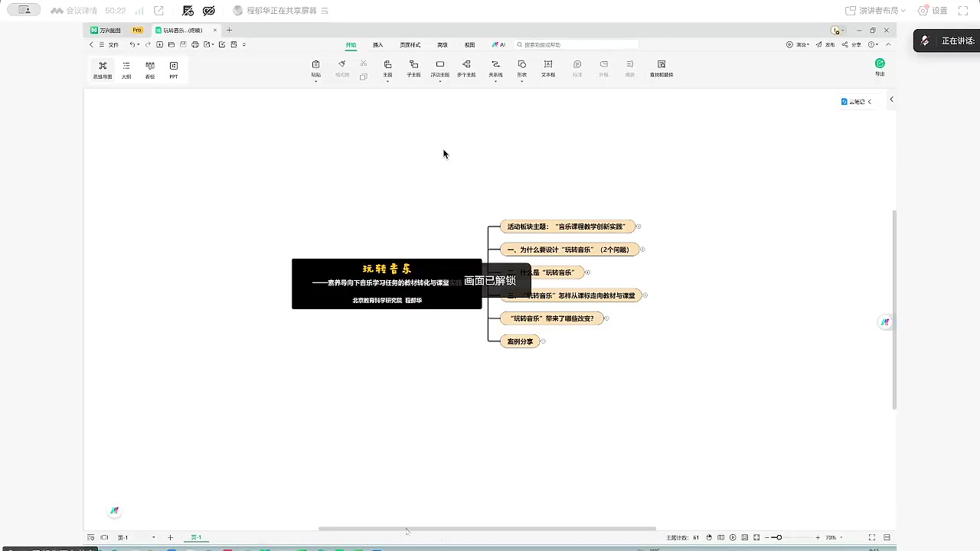Click the 分享 share button
This screenshot has width=980, height=551.
point(851,44)
